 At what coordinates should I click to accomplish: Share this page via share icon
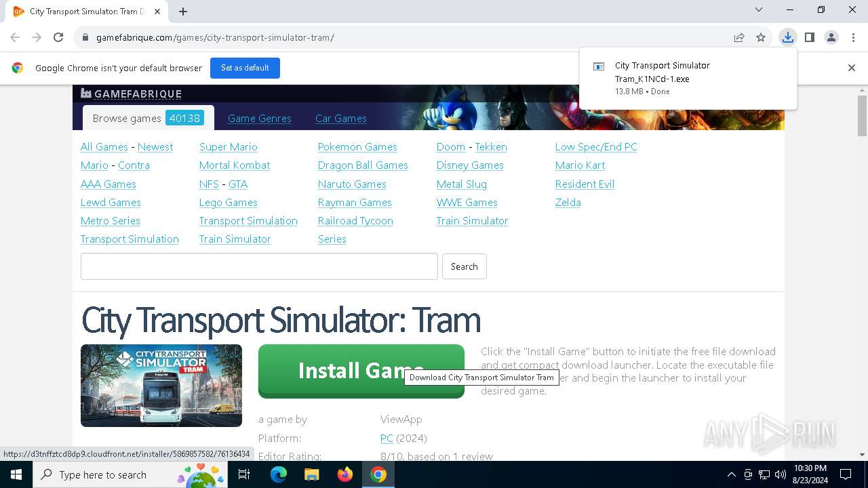[x=739, y=37]
